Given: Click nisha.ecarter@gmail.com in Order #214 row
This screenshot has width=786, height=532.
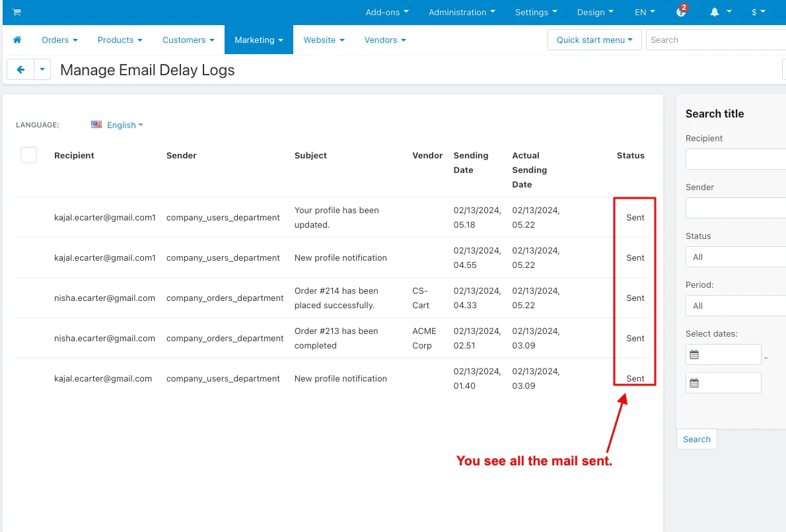Looking at the screenshot, I should click(x=104, y=298).
